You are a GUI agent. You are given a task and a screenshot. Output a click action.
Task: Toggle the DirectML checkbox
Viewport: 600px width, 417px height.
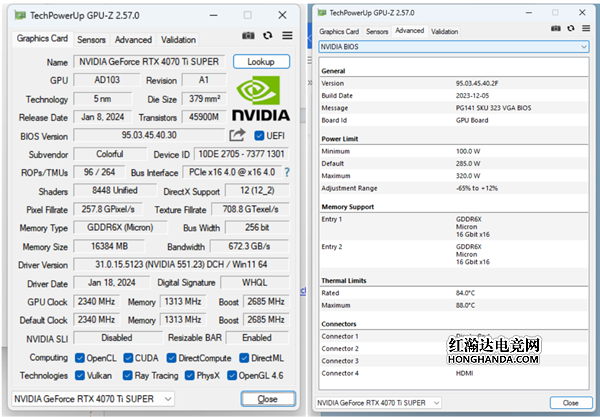pyautogui.click(x=244, y=358)
